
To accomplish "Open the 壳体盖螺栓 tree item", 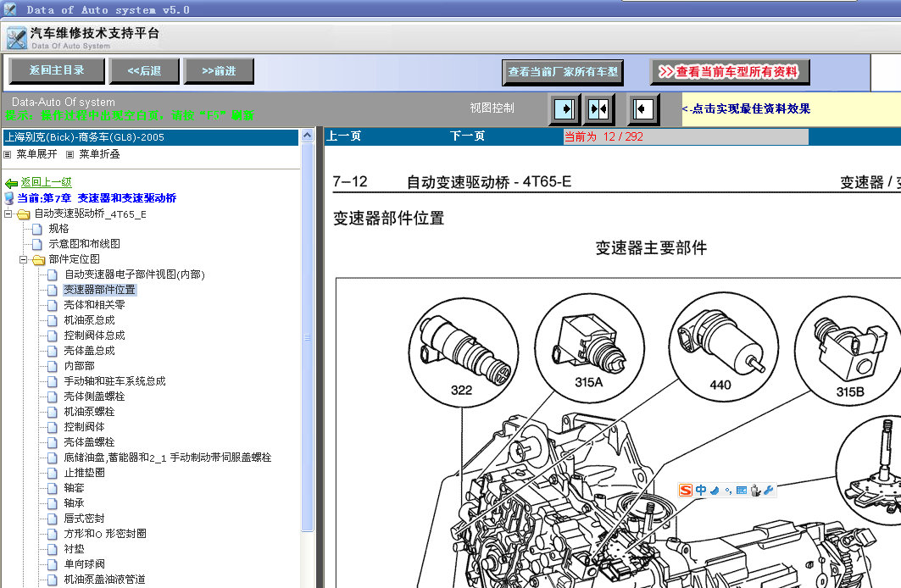I will (89, 442).
